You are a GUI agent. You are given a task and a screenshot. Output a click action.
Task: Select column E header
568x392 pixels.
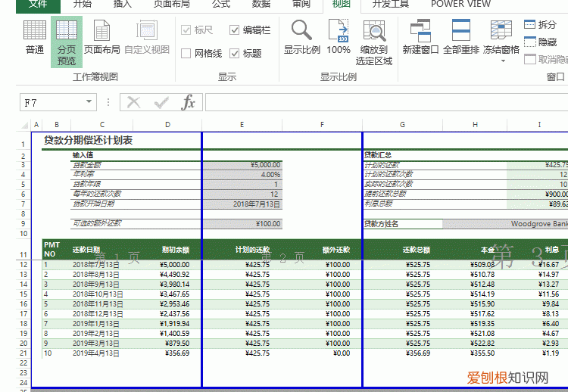pos(242,125)
